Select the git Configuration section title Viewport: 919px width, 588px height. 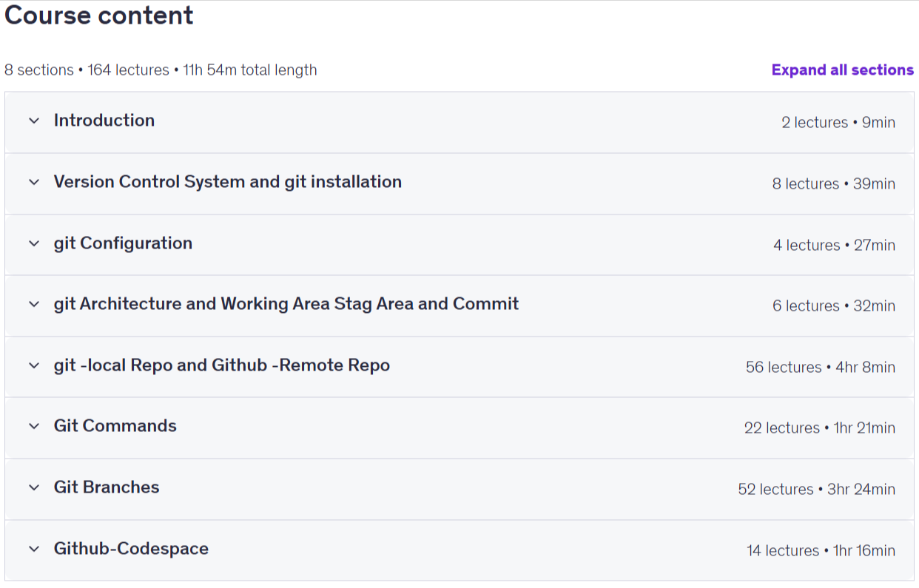click(123, 243)
